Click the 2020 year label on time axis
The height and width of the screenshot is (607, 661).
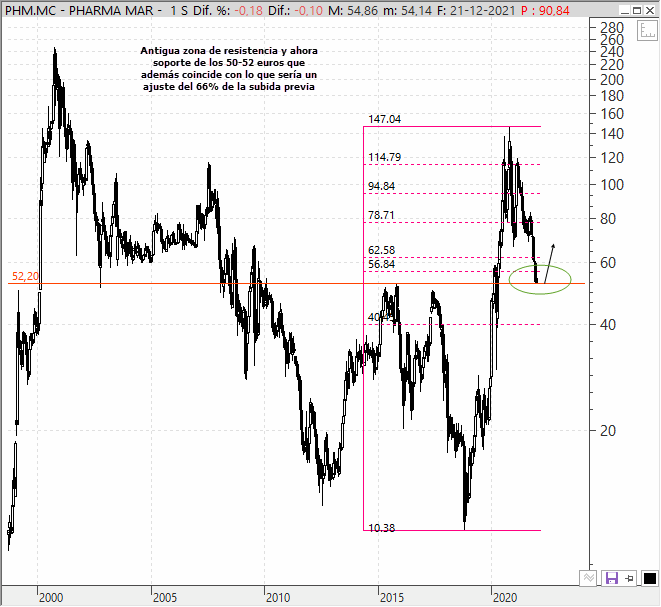[x=505, y=597]
